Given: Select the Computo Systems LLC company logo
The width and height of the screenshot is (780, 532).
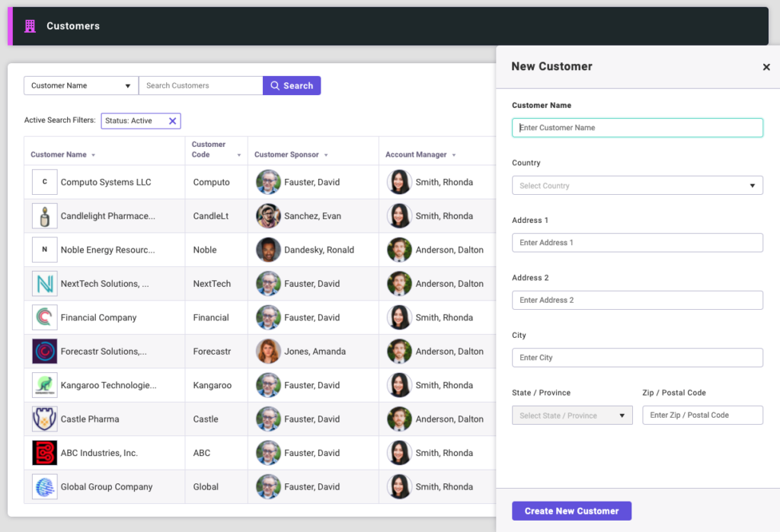Looking at the screenshot, I should 44,181.
